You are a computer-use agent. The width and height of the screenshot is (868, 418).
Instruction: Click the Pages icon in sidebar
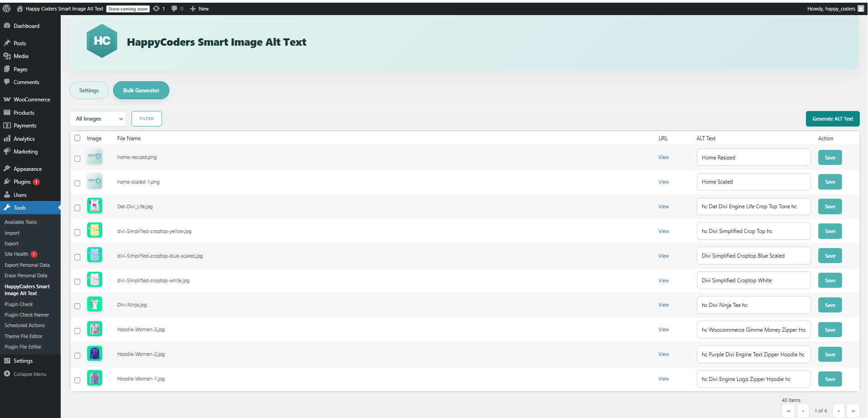(7, 69)
